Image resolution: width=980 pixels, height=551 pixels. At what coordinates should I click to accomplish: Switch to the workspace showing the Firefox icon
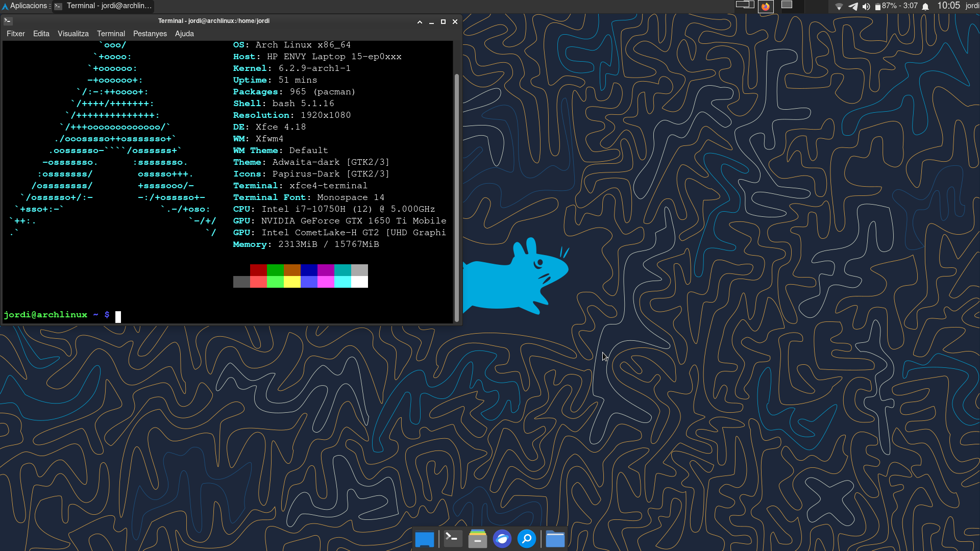766,6
